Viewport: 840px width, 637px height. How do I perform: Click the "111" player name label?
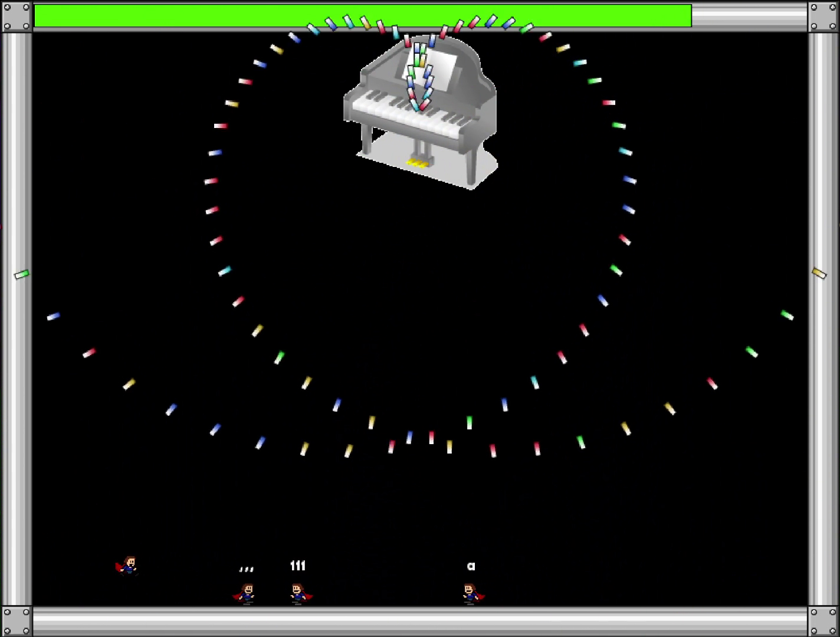tap(298, 566)
